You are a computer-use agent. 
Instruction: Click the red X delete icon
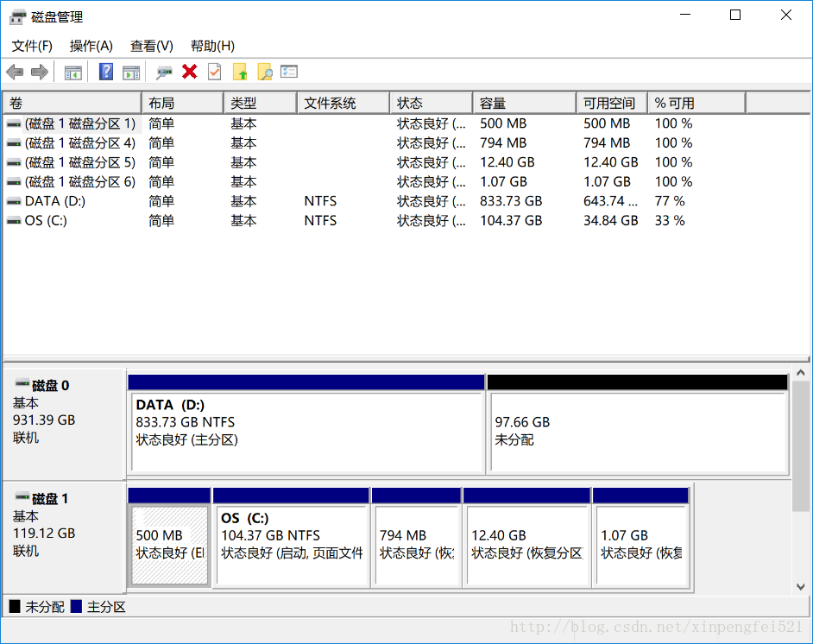click(x=190, y=73)
